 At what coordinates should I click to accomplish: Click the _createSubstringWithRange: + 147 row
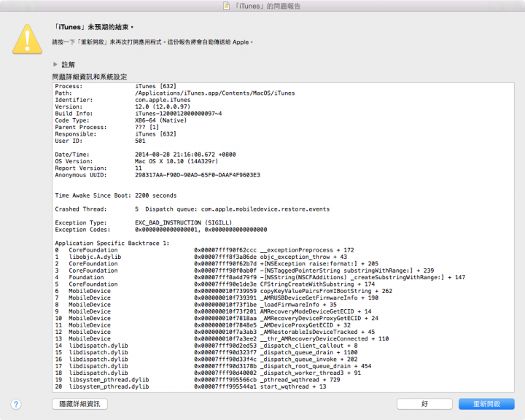click(x=260, y=277)
